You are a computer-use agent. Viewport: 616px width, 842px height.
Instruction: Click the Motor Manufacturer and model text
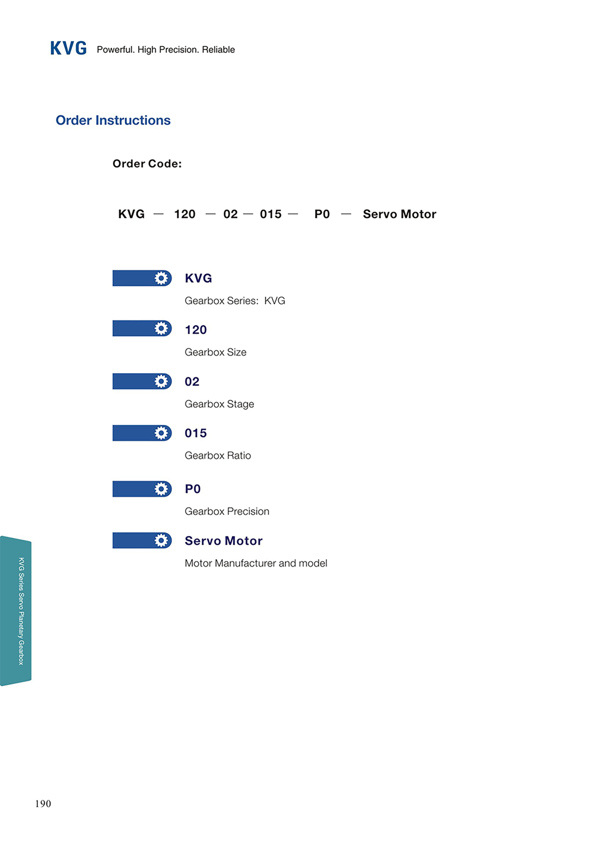click(256, 563)
